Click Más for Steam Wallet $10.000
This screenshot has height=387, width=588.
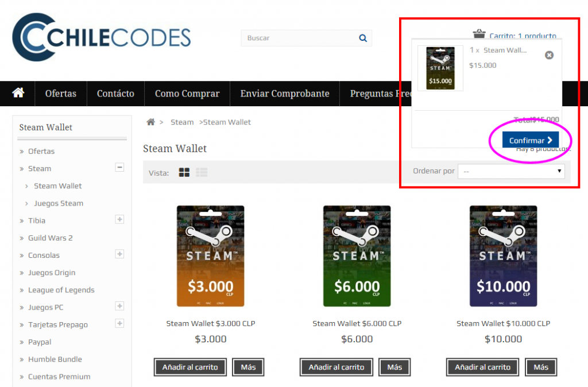click(541, 367)
